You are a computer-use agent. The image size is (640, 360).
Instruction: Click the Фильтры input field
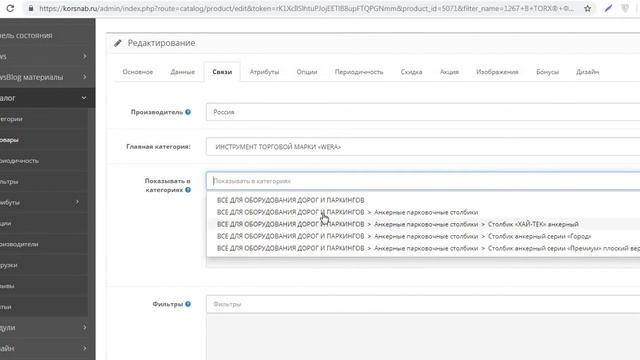(423, 304)
